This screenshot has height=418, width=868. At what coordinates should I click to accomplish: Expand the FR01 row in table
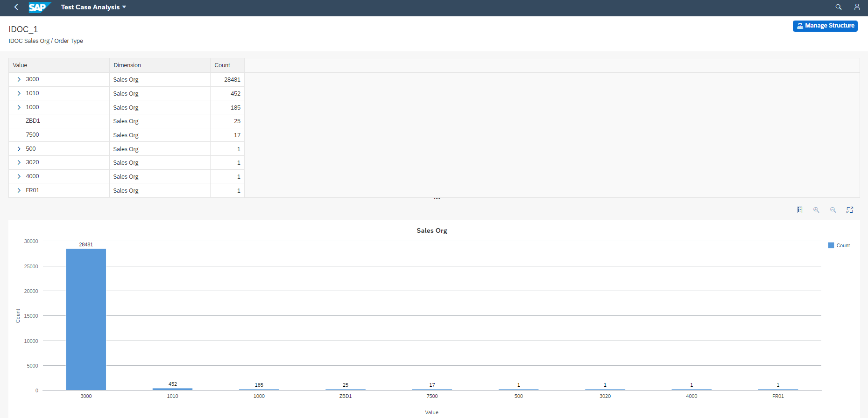point(19,190)
